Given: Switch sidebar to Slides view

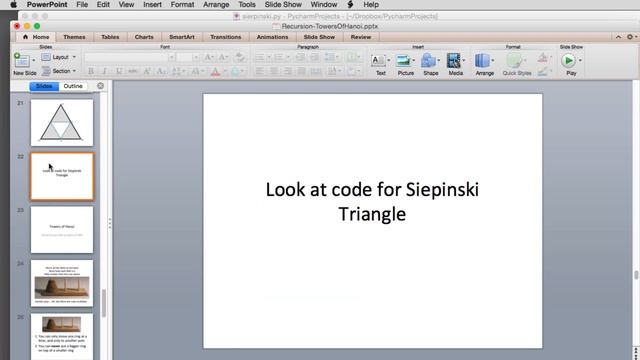Looking at the screenshot, I should [44, 86].
